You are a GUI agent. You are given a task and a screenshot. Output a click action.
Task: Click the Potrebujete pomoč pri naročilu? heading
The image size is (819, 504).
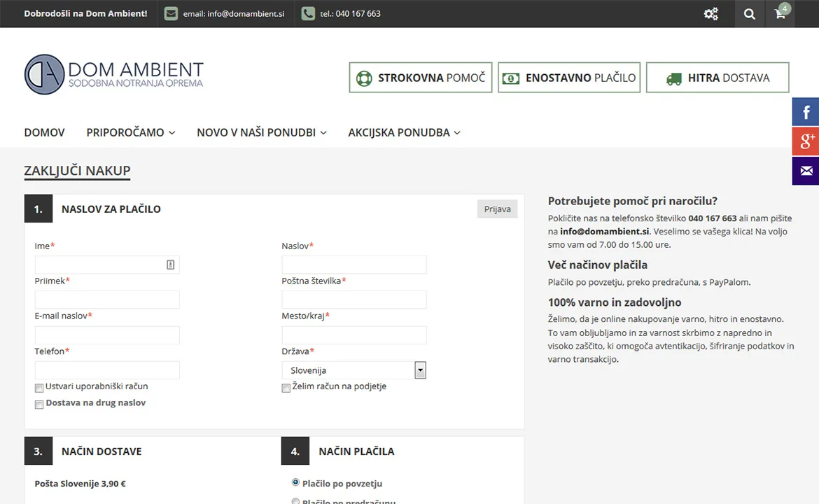click(633, 201)
